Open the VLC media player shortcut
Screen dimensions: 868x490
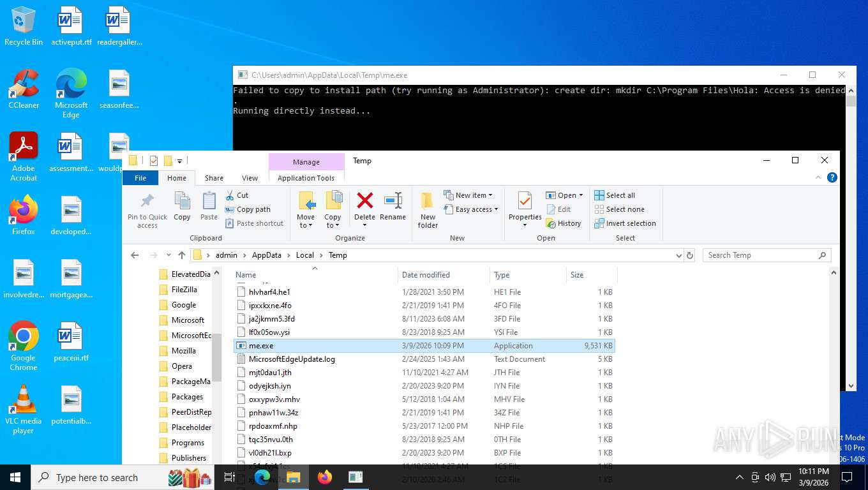click(24, 410)
